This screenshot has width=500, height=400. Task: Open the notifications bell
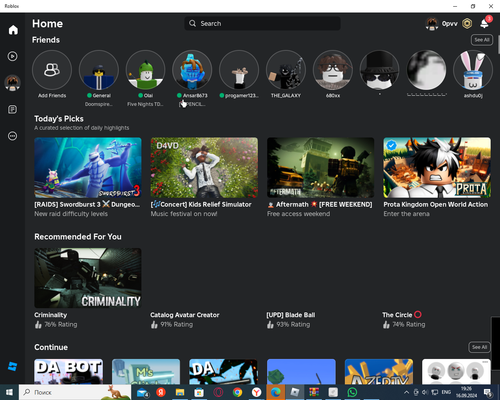(484, 24)
